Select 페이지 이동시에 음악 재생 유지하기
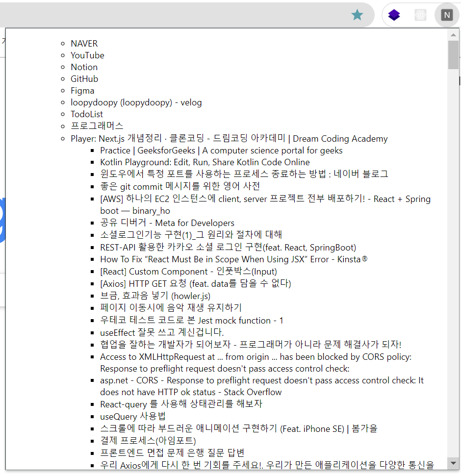 coord(171,308)
